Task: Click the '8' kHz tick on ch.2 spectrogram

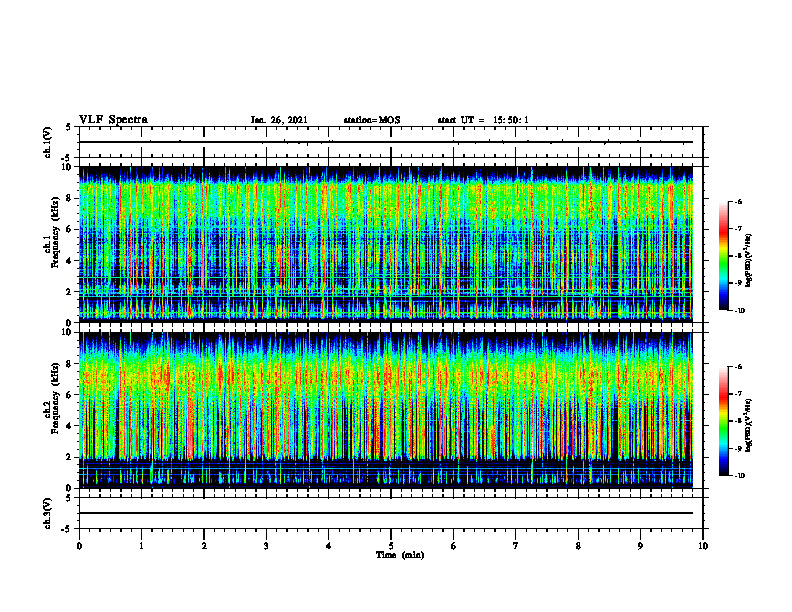Action: pos(70,364)
